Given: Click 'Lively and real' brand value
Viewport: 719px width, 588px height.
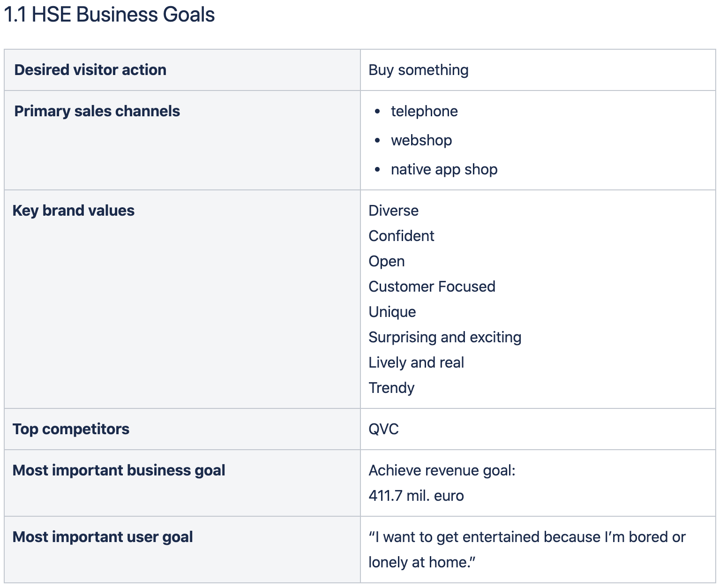Looking at the screenshot, I should [416, 362].
